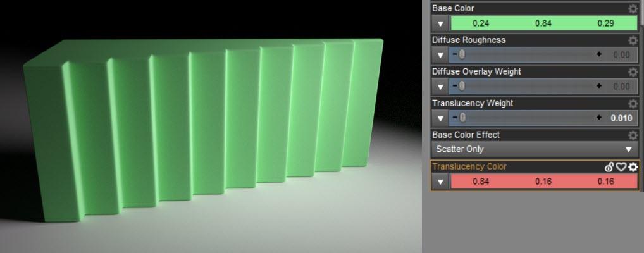Increase Translucency Weight with plus button
This screenshot has height=253, width=644.
pos(599,118)
